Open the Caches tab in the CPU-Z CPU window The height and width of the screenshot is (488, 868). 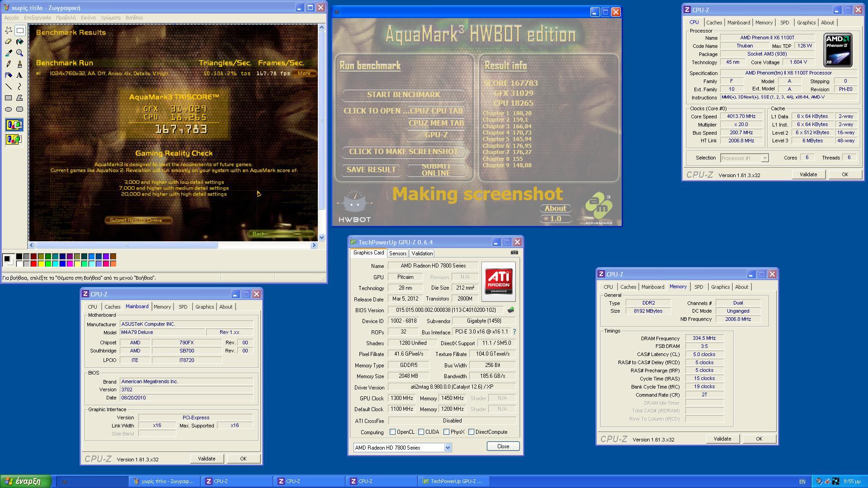coord(714,23)
